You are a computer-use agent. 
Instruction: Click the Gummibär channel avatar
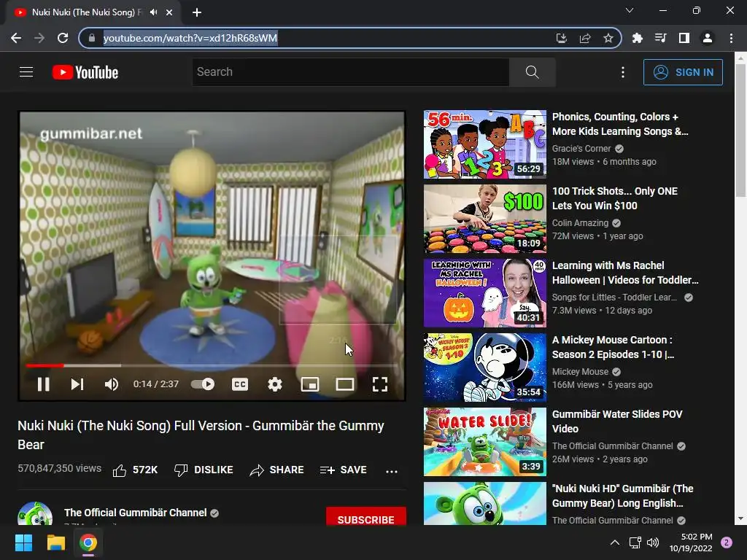click(35, 513)
